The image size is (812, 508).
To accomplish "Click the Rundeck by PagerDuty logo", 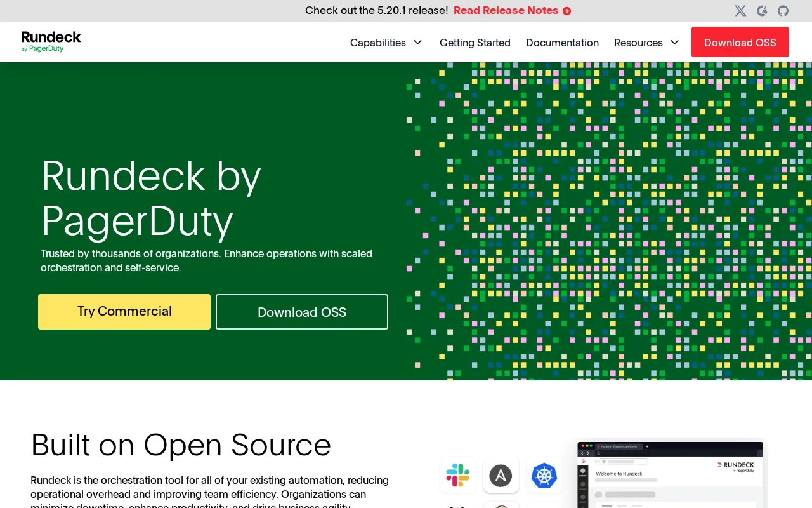I will (x=51, y=42).
